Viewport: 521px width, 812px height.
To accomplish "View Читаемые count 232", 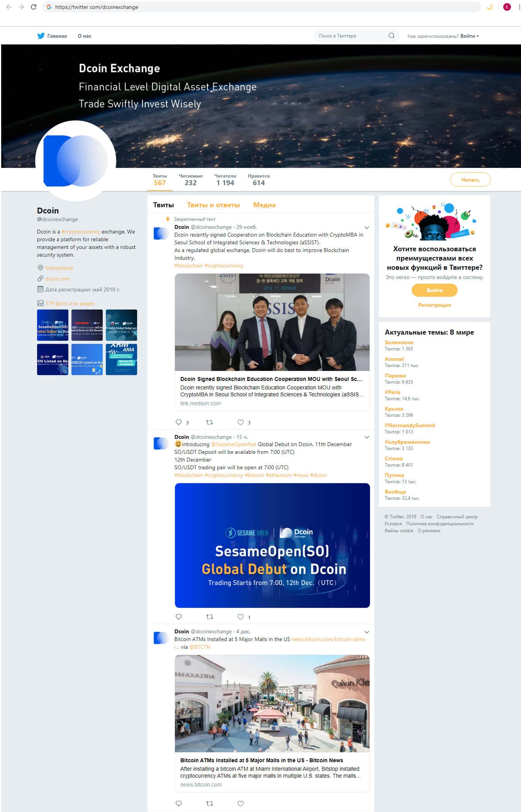I will point(190,180).
